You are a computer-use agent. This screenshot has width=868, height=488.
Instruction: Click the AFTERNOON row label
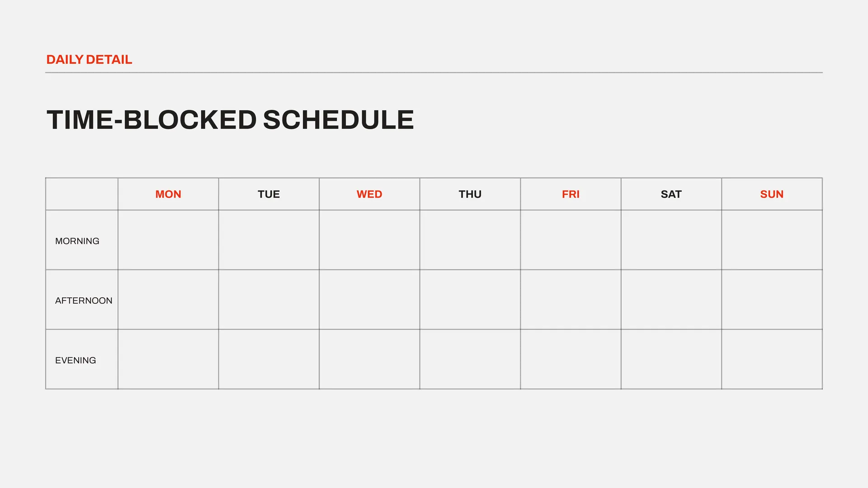click(84, 300)
